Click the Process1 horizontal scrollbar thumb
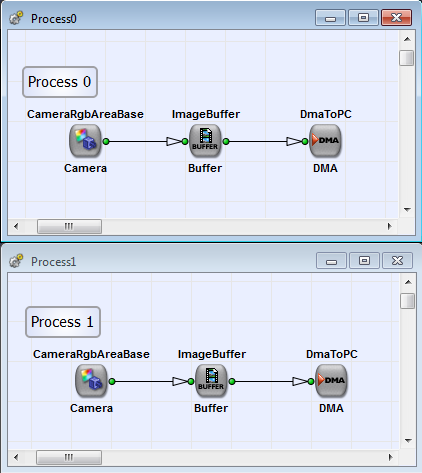 (x=69, y=457)
